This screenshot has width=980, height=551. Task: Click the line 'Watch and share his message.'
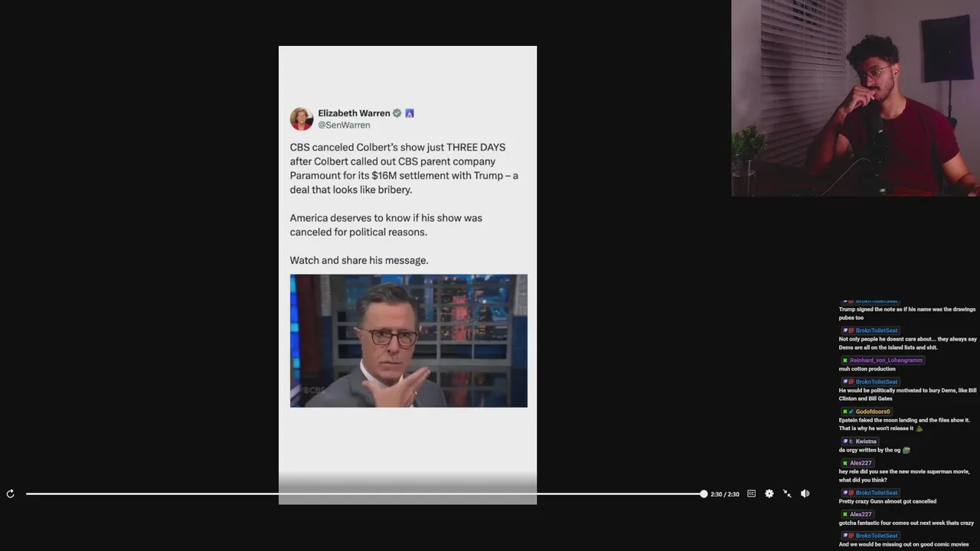point(359,260)
